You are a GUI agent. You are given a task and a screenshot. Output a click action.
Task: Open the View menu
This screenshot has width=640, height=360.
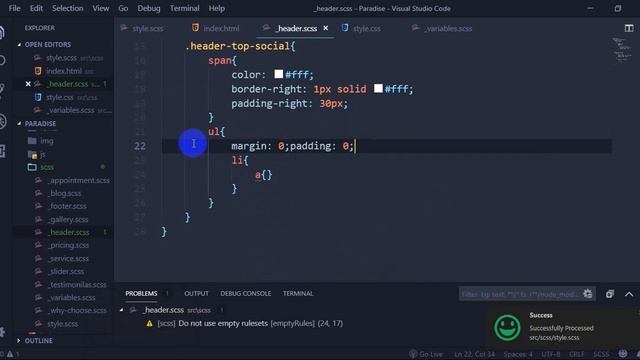(x=100, y=8)
